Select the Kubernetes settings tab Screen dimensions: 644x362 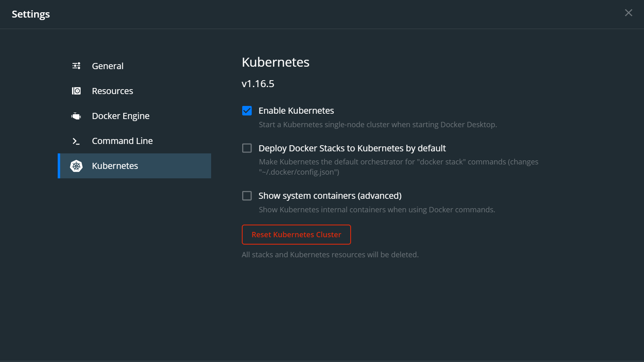click(x=135, y=166)
